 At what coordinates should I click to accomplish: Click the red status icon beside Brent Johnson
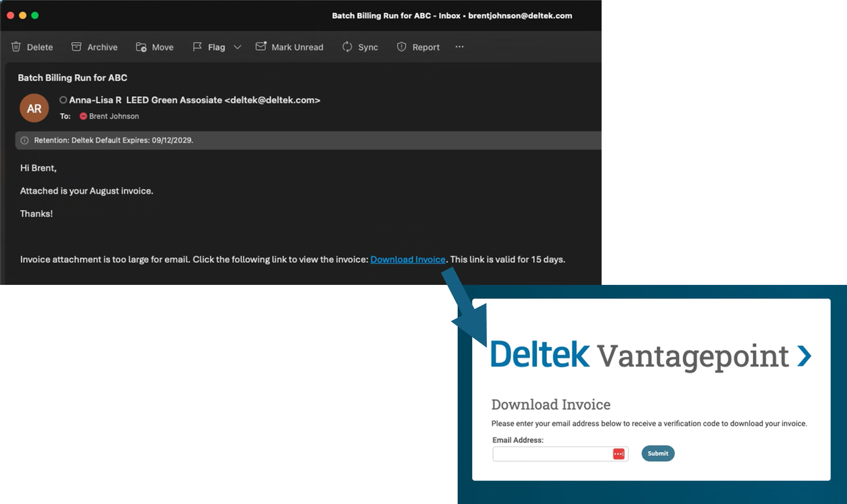tap(83, 116)
